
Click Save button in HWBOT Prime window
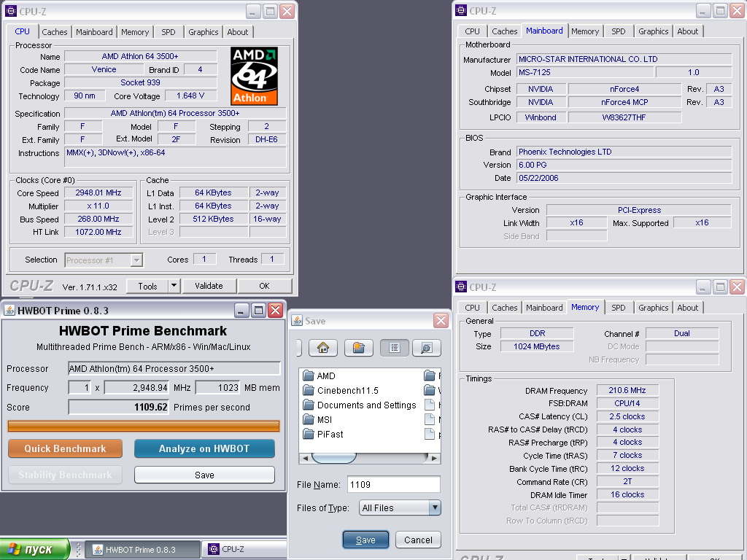tap(204, 475)
